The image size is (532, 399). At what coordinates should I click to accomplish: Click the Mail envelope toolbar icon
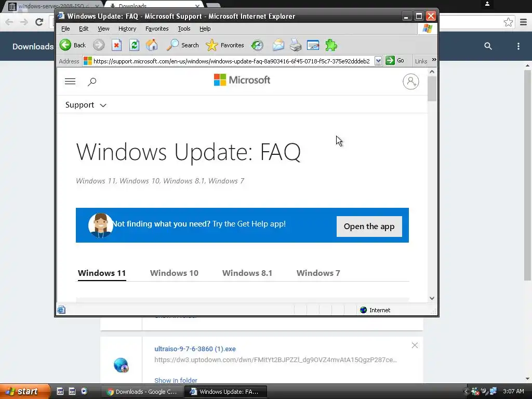click(278, 45)
